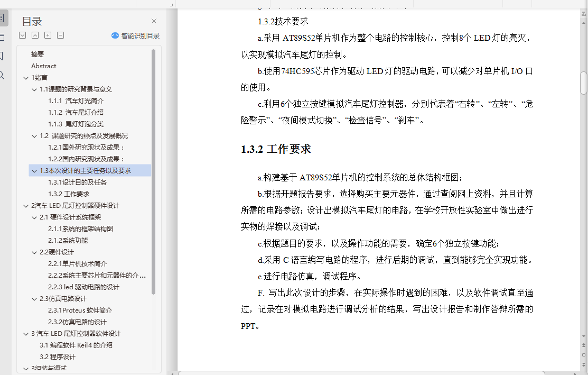Collapse the 1.1课题的研究背景与意义 node
The height and width of the screenshot is (375, 588).
tap(34, 89)
